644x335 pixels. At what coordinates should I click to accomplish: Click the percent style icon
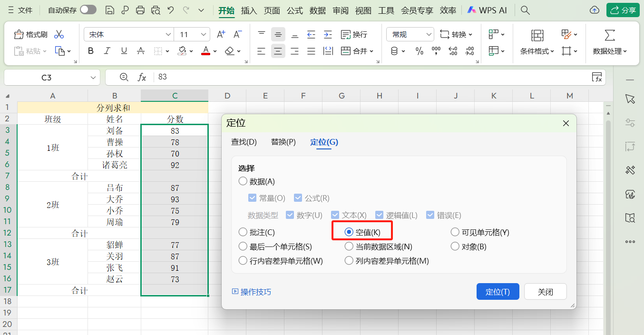(420, 51)
